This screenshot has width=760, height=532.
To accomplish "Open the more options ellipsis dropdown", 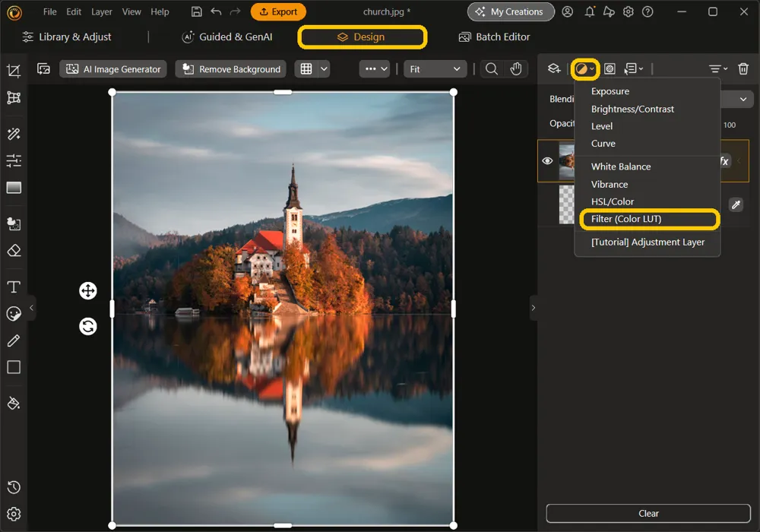I will 375,69.
